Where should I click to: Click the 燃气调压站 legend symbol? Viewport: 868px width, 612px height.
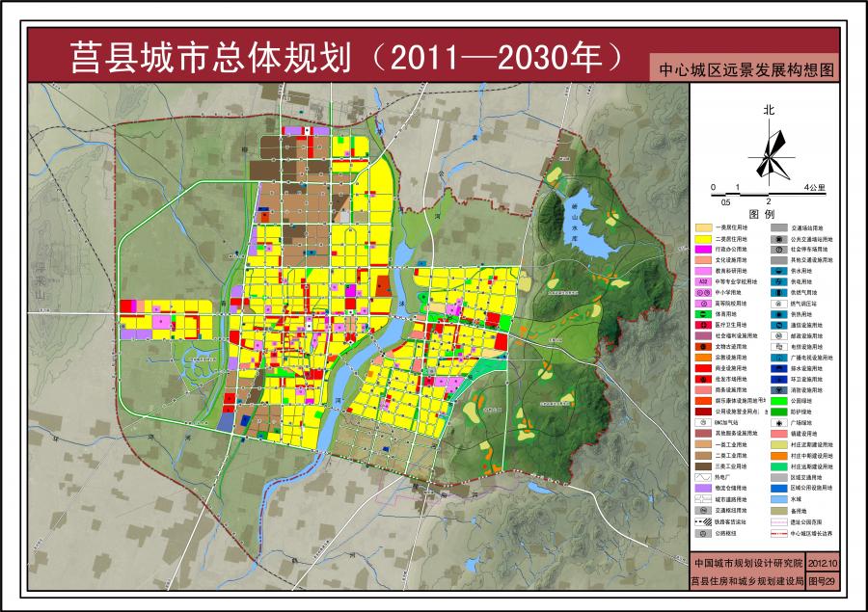coord(779,304)
